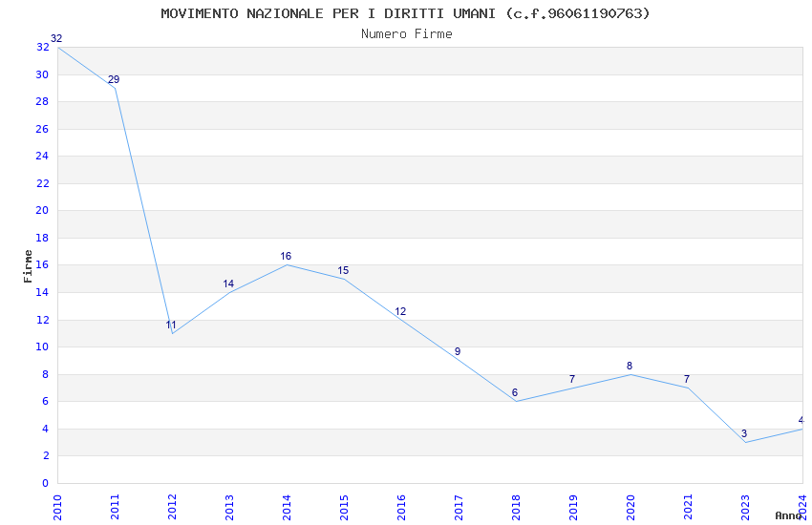The image size is (812, 525).
Task: Click the Anno x-axis label
Action: (788, 515)
